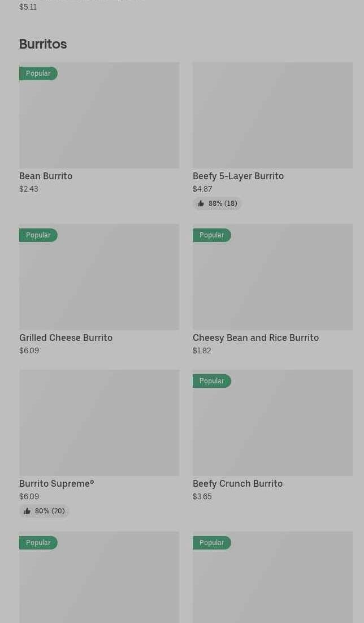Image resolution: width=364 pixels, height=623 pixels.
Task: Click the 88% (18) rating badge
Action: point(218,204)
